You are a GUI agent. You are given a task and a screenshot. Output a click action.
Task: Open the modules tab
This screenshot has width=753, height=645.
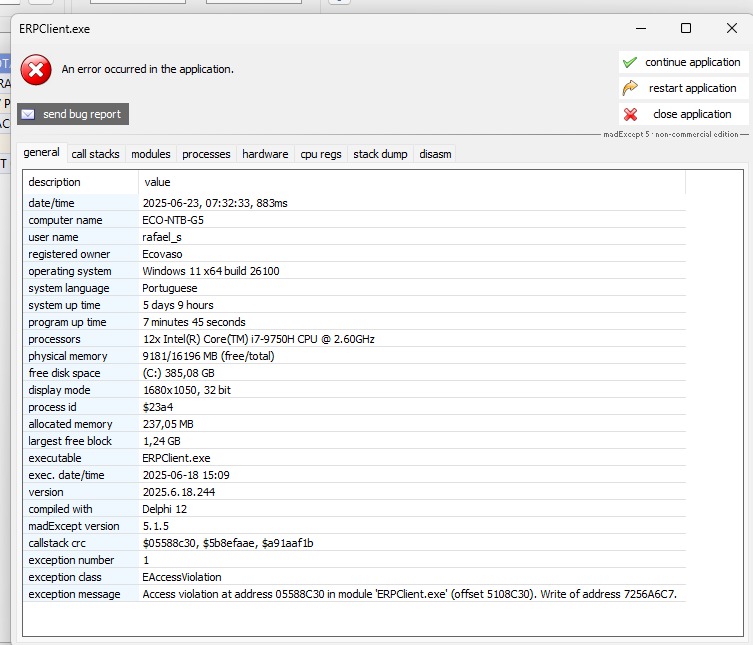(x=150, y=154)
